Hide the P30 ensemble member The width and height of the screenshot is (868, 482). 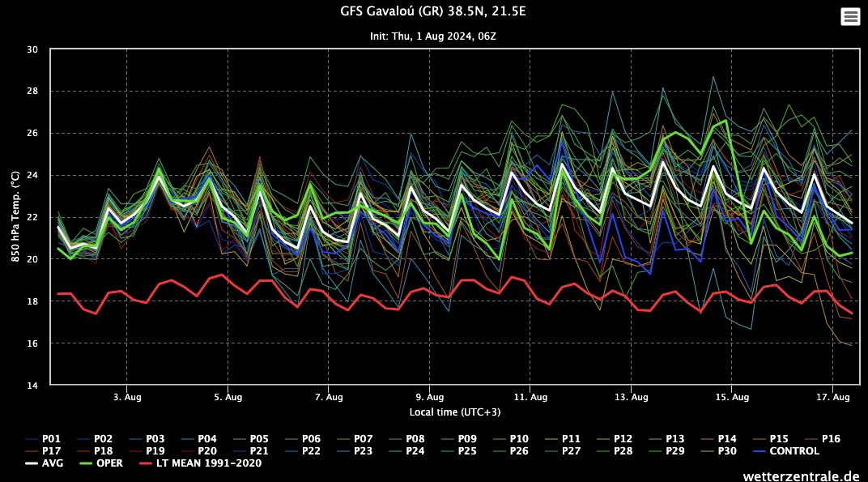click(727, 451)
